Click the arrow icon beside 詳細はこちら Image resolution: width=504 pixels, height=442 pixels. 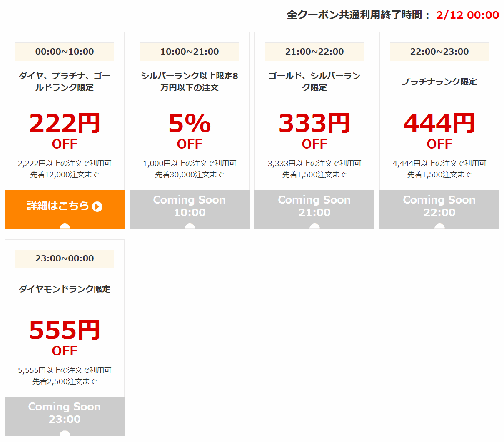pos(97,207)
